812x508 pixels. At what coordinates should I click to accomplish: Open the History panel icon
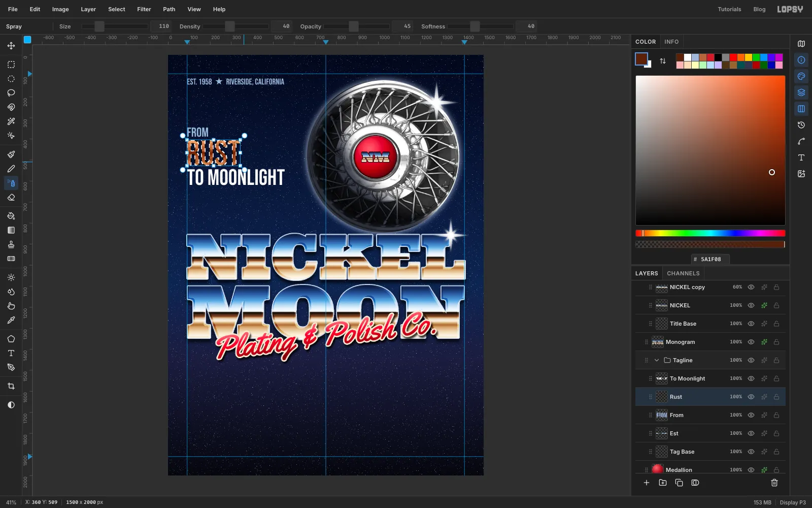click(x=801, y=125)
